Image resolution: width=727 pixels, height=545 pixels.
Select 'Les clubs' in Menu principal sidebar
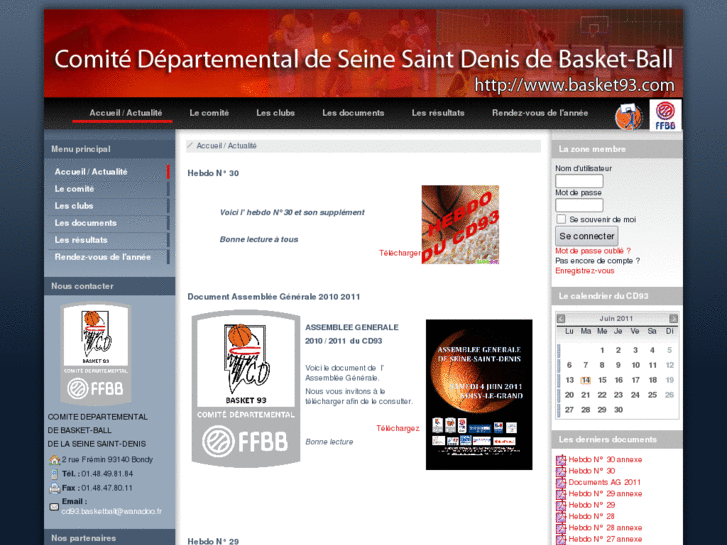coord(74,206)
